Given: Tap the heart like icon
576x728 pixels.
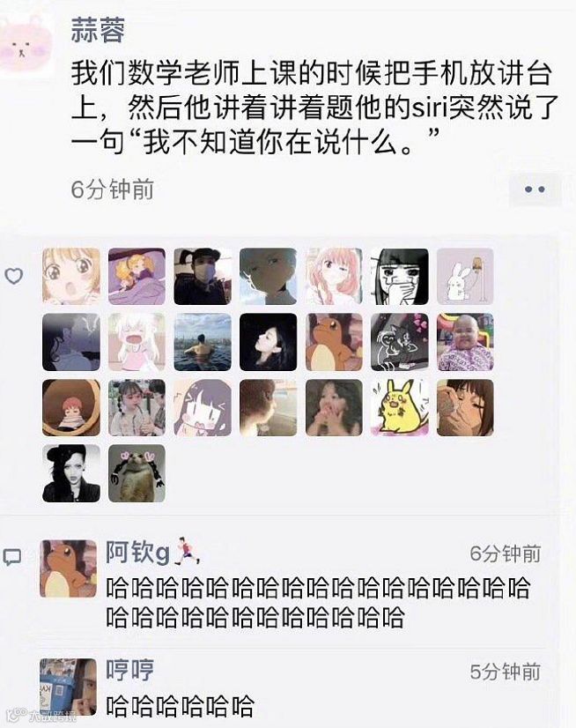Looking at the screenshot, I should [x=13, y=276].
